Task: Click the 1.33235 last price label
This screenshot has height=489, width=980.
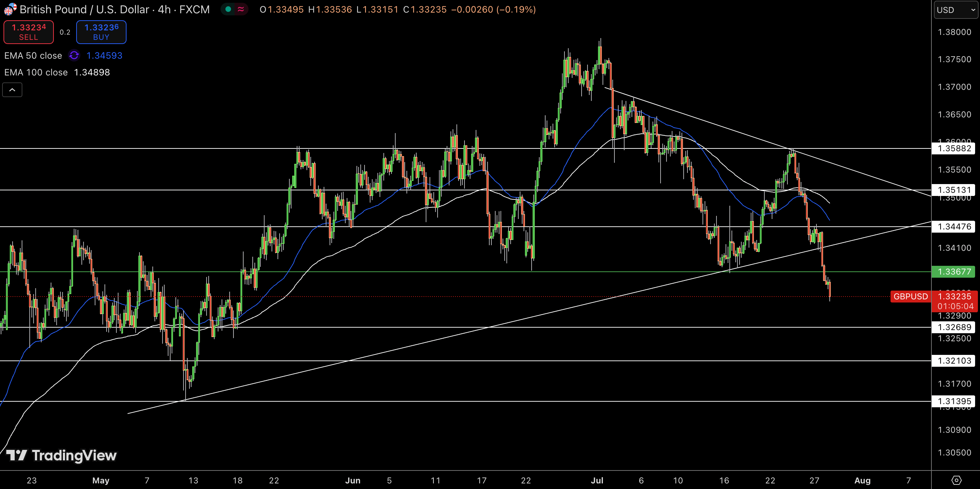Action: pyautogui.click(x=954, y=296)
